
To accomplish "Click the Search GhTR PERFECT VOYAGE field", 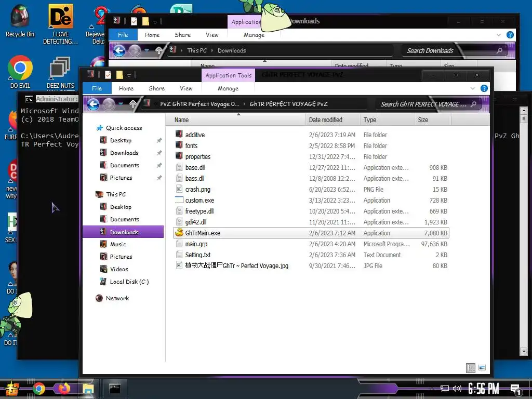I will click(429, 104).
